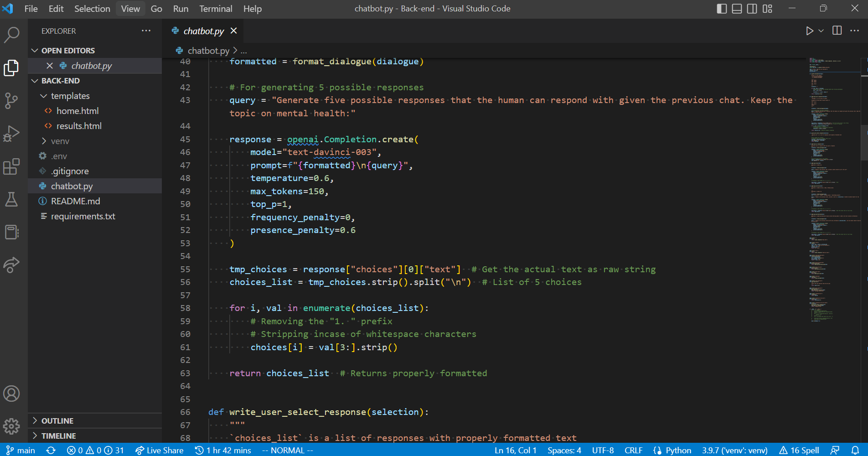
Task: Show errors and warnings in status bar
Action: (x=95, y=450)
